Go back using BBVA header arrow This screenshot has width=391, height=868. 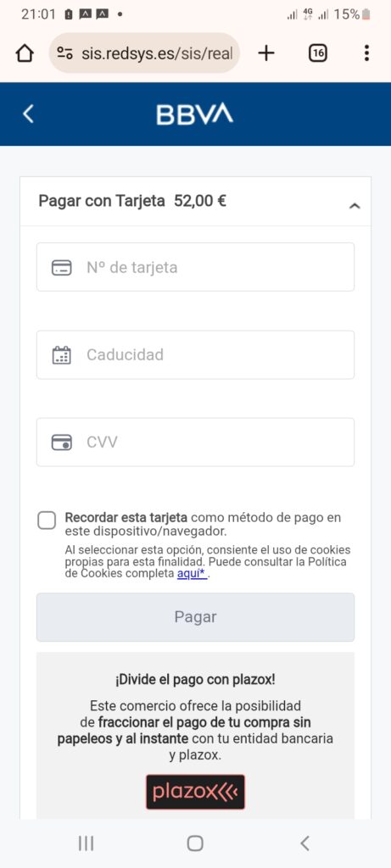(x=28, y=114)
